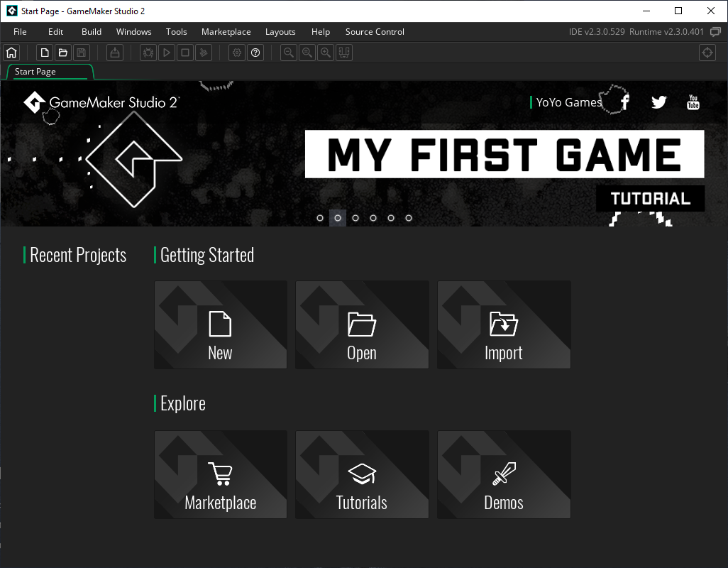
Task: Open the Windows menu
Action: tap(133, 31)
